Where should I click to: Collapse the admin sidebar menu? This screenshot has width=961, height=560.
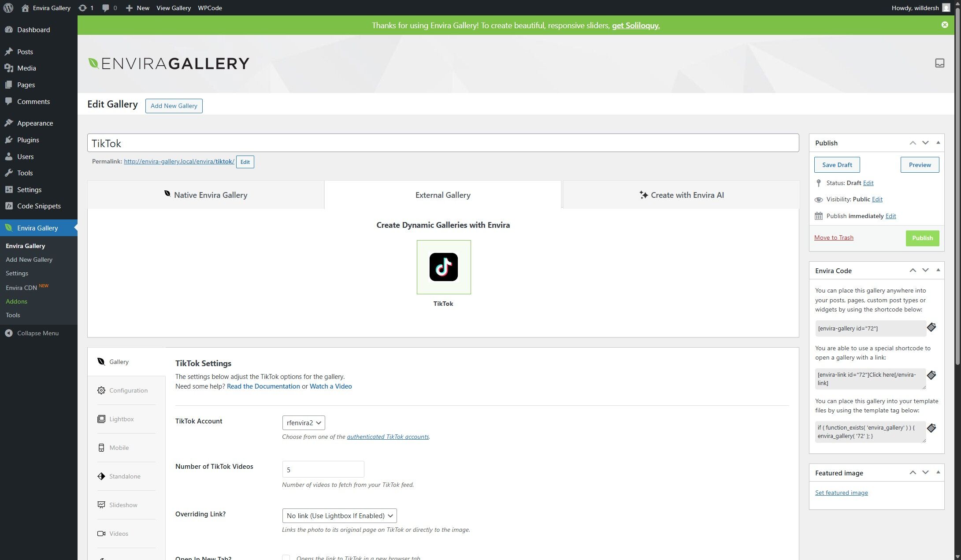click(39, 333)
